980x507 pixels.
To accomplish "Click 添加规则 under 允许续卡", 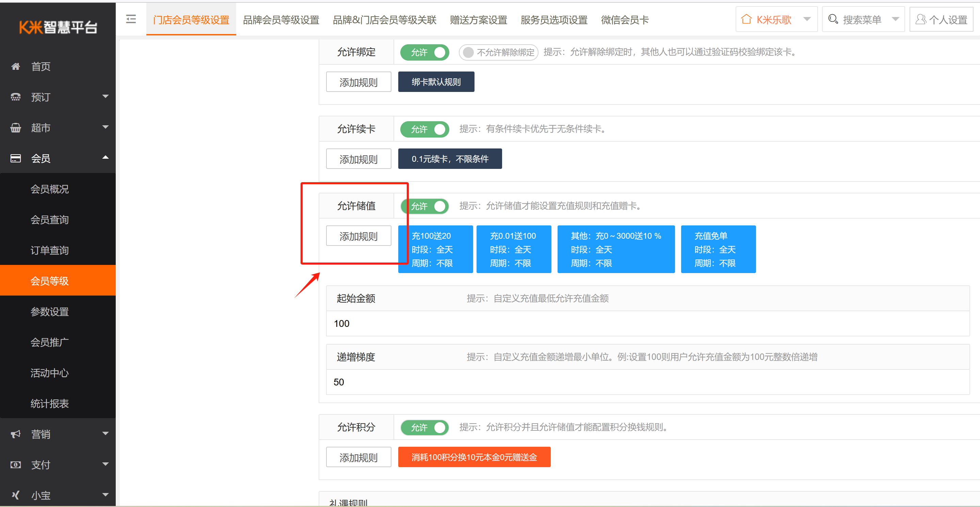I will coord(358,159).
